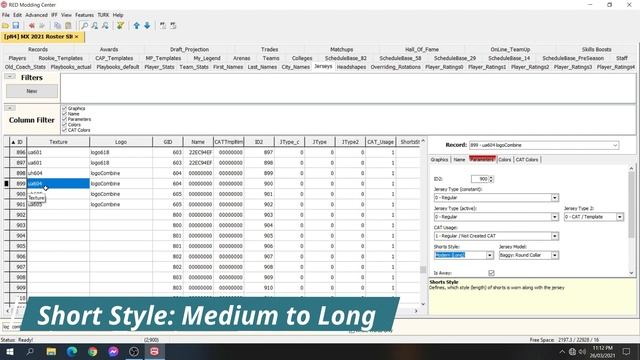Increment the ID2 spinner up arrow
Image resolution: width=640 pixels, height=360 pixels.
tap(491, 177)
